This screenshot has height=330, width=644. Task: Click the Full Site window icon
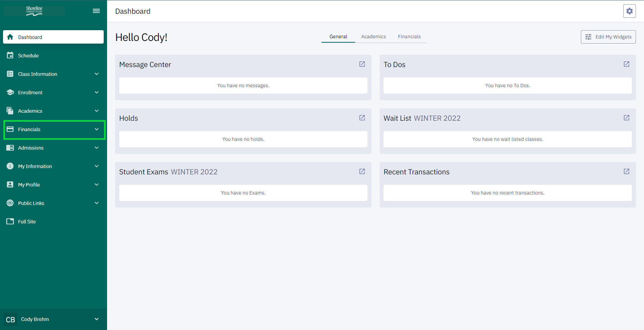[10, 221]
